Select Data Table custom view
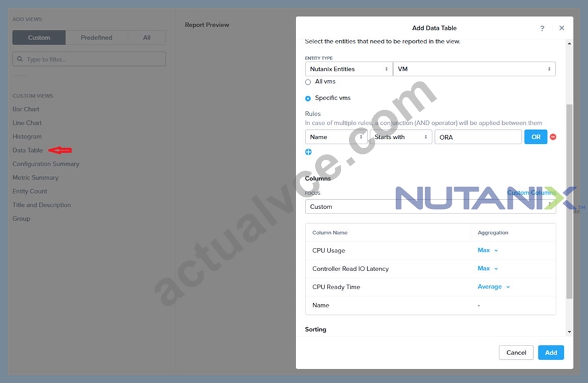588x383 pixels. [28, 150]
